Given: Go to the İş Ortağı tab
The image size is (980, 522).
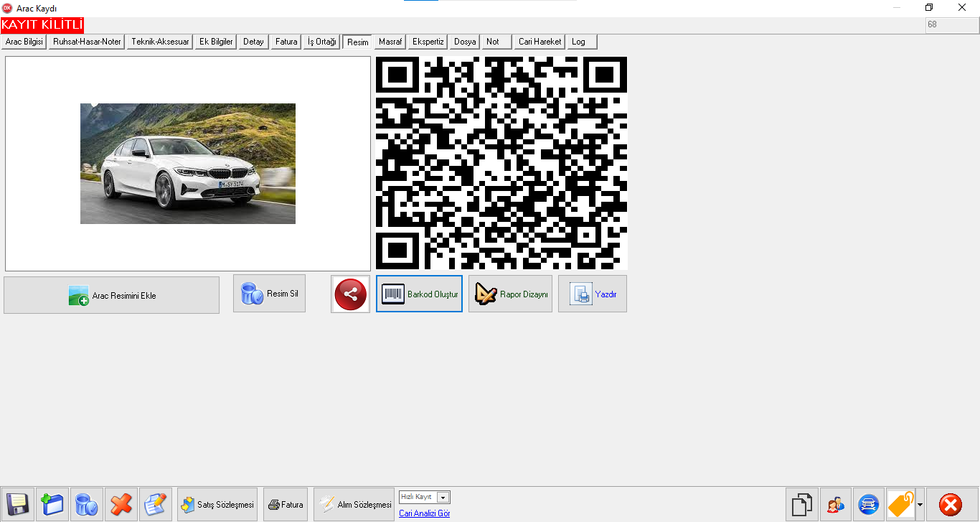Looking at the screenshot, I should pos(321,42).
